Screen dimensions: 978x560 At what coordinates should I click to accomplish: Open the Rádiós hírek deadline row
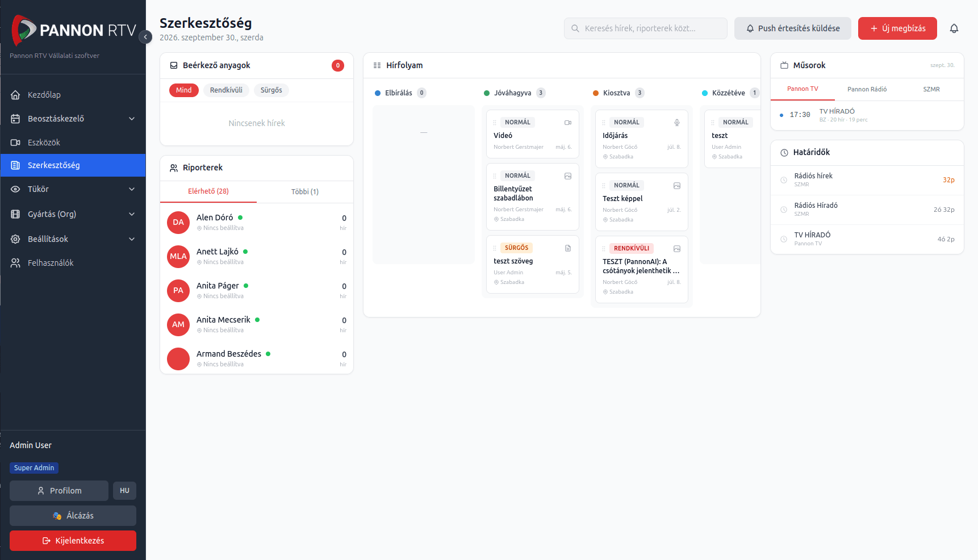click(x=867, y=180)
